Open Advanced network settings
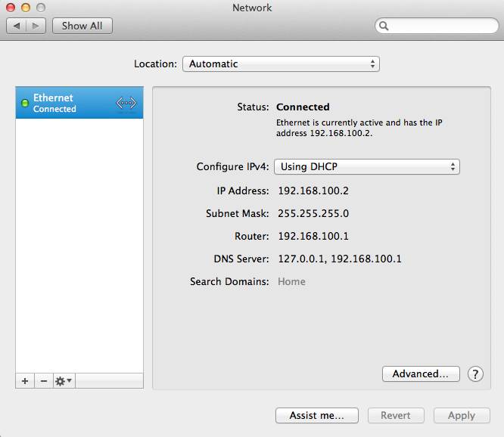This screenshot has height=437, width=504. pos(421,373)
